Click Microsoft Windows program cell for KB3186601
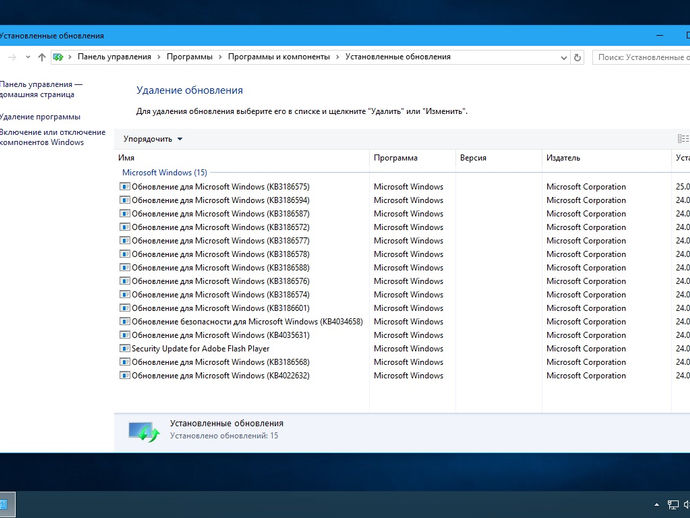The width and height of the screenshot is (690, 518). pyautogui.click(x=408, y=308)
